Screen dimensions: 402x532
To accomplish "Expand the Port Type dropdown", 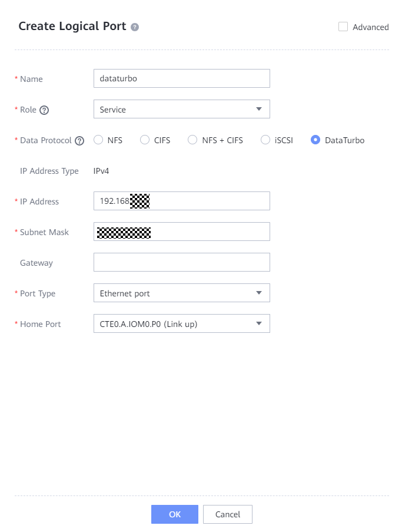I will 181,293.
